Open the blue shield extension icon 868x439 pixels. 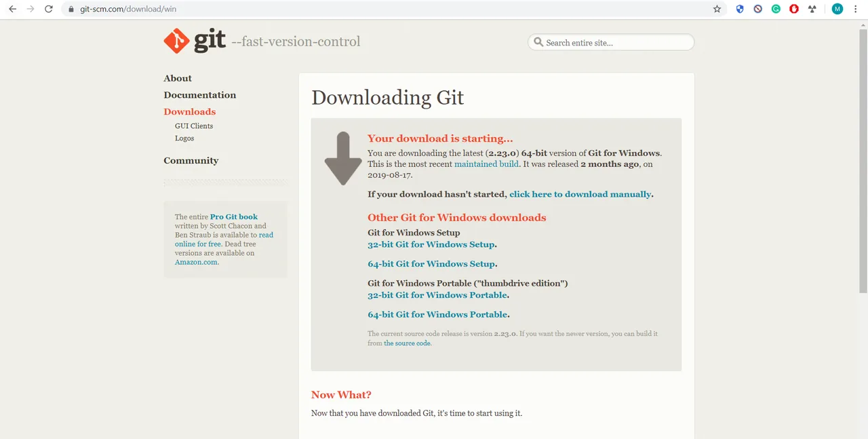[x=740, y=9]
